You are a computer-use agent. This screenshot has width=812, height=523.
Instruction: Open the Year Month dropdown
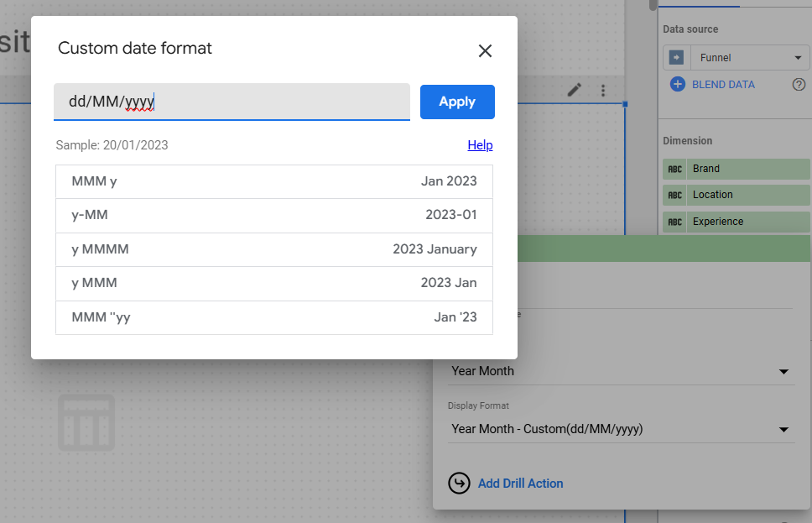(621, 371)
